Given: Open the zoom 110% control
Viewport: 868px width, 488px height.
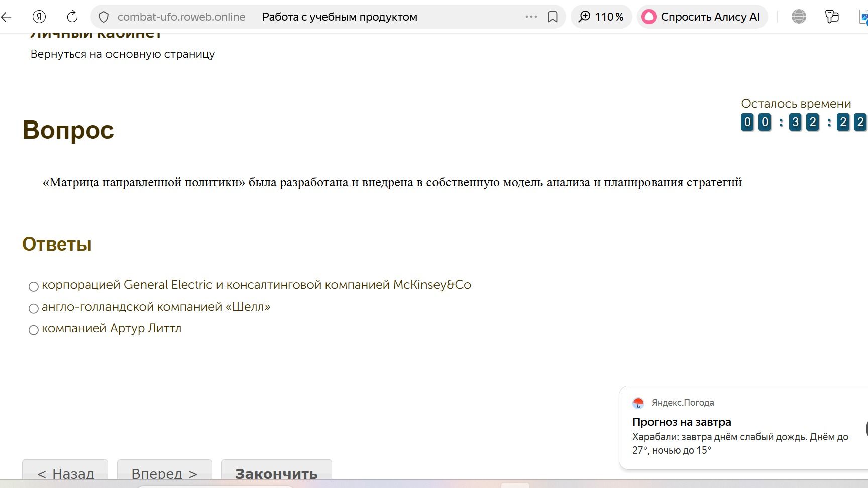Looking at the screenshot, I should point(601,17).
